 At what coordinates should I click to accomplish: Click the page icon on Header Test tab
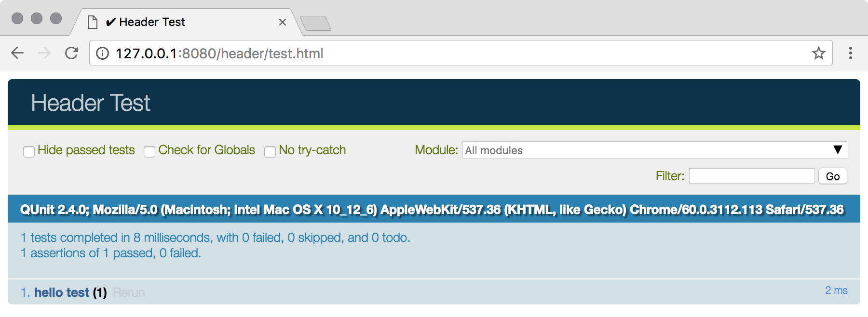coord(93,22)
